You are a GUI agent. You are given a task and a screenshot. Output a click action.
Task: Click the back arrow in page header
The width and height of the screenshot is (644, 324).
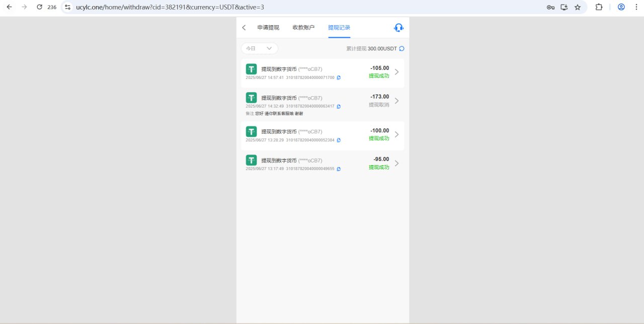(244, 28)
